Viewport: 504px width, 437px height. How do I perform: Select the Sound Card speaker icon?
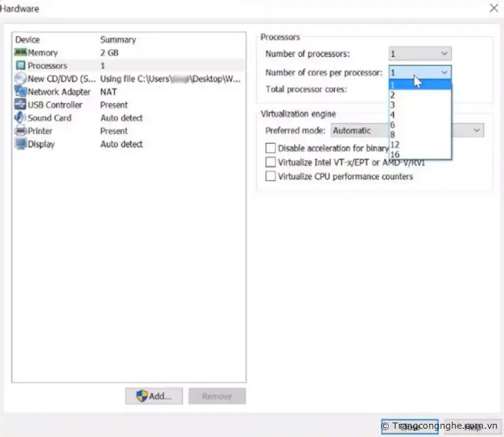coord(20,118)
